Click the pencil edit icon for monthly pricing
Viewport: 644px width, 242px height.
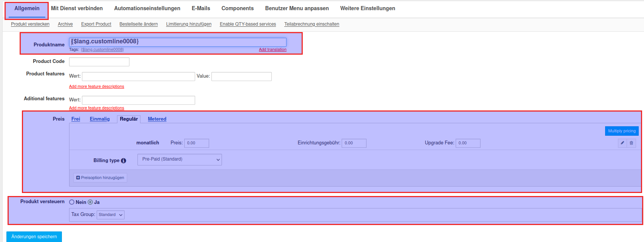click(622, 143)
